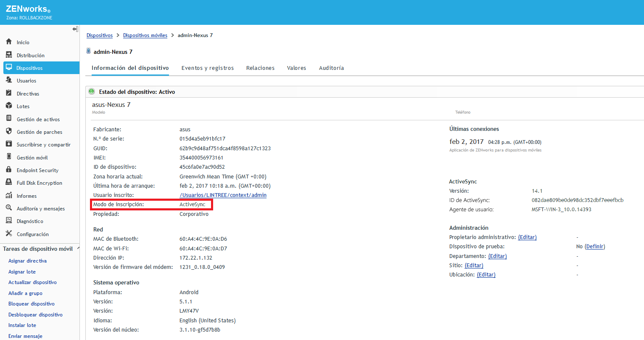
Task: Click the Wi-Fi MAC 60:A4:4C:9E:0A:D7
Action: [x=203, y=249]
